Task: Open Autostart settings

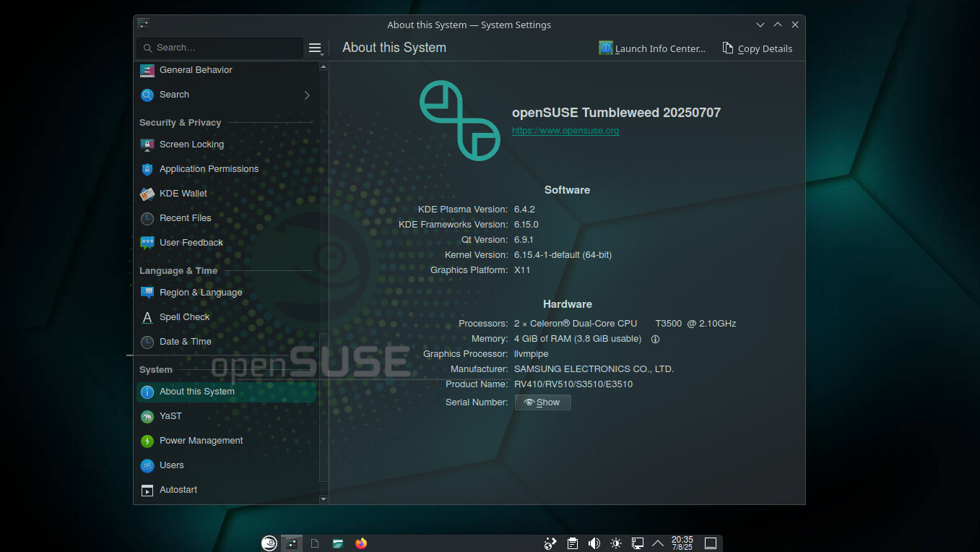Action: tap(178, 490)
